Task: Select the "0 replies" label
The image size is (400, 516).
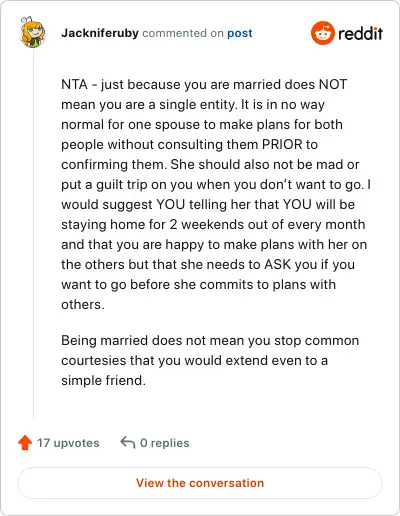Action: (x=165, y=443)
